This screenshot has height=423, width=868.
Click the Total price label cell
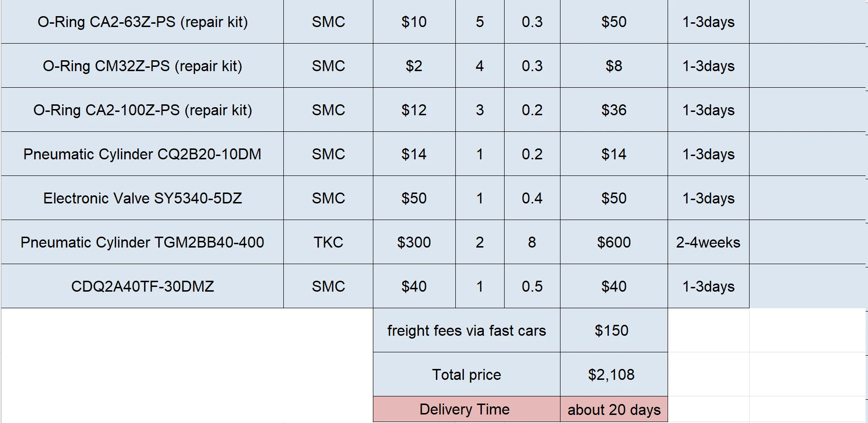[x=467, y=375]
